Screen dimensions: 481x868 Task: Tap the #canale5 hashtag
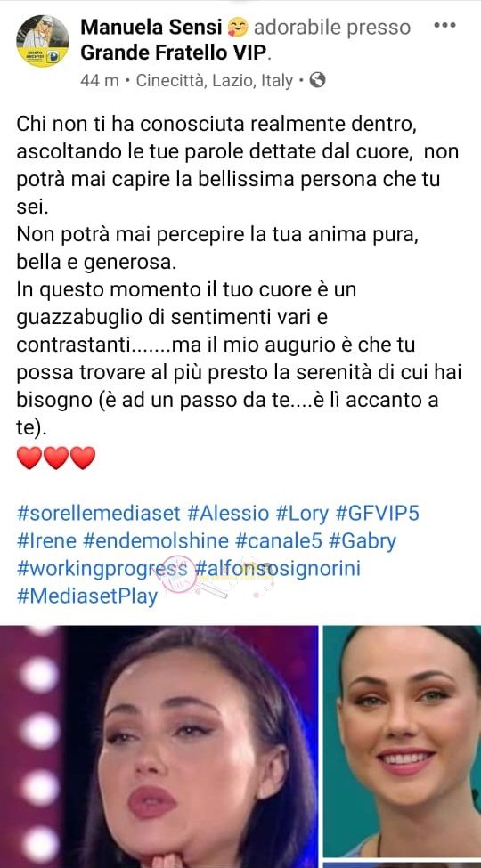tap(279, 541)
